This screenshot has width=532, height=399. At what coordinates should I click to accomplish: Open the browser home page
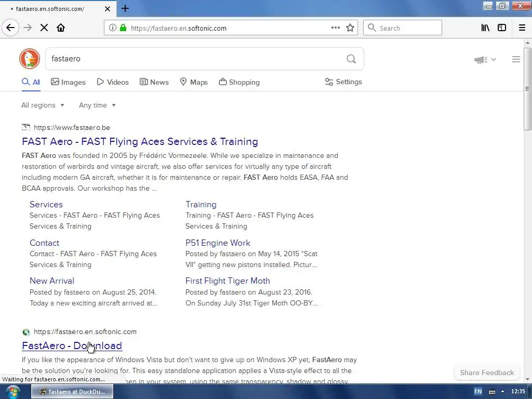tap(61, 28)
